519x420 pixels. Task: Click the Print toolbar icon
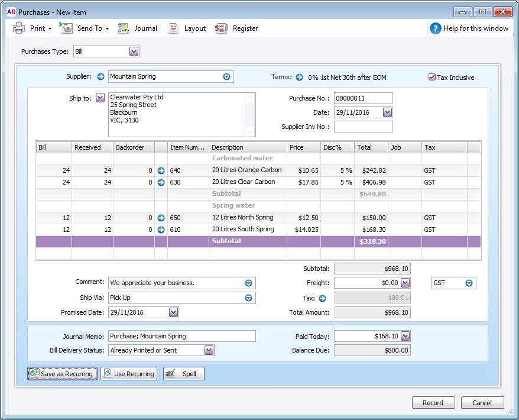coord(19,28)
